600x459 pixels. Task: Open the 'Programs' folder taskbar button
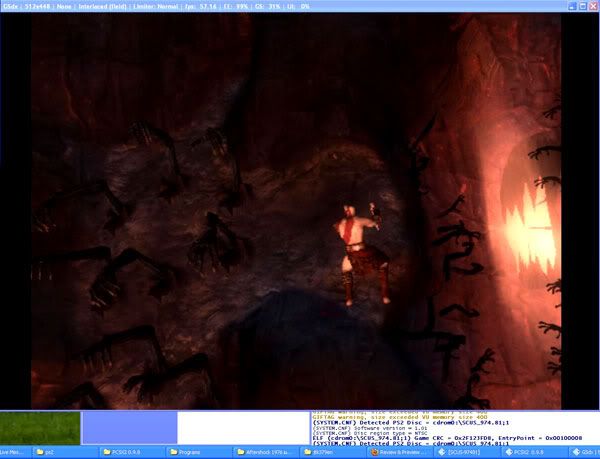pyautogui.click(x=199, y=452)
